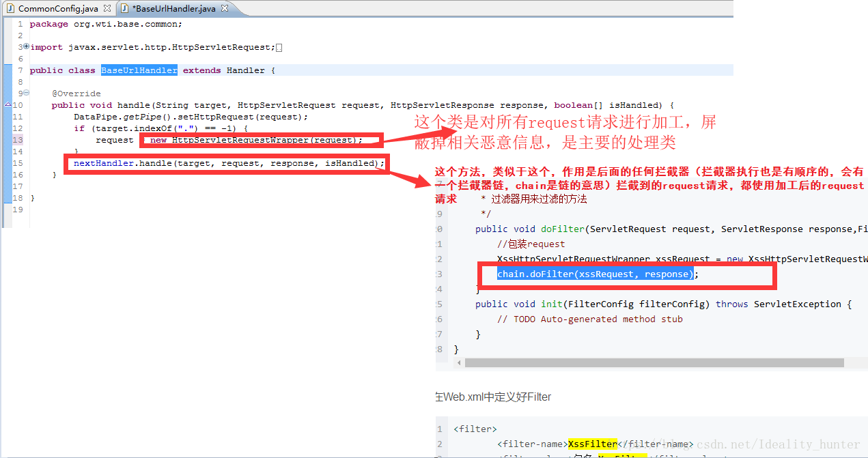
Task: Click the "@Override" annotation on line 9
Action: tap(76, 94)
